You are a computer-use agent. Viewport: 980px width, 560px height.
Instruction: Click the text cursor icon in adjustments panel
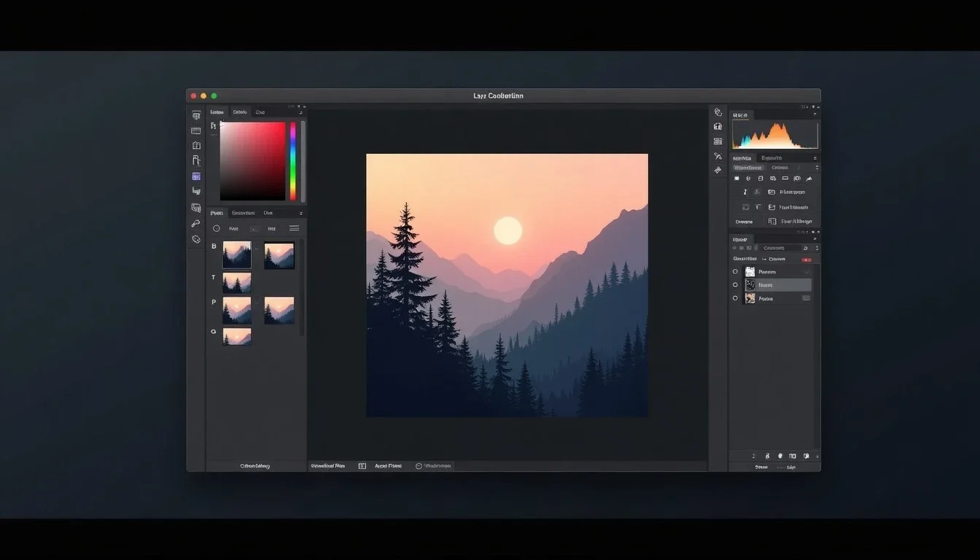[x=745, y=192]
